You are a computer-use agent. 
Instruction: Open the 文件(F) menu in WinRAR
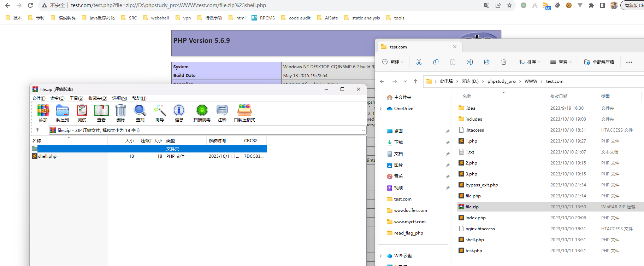(x=39, y=98)
